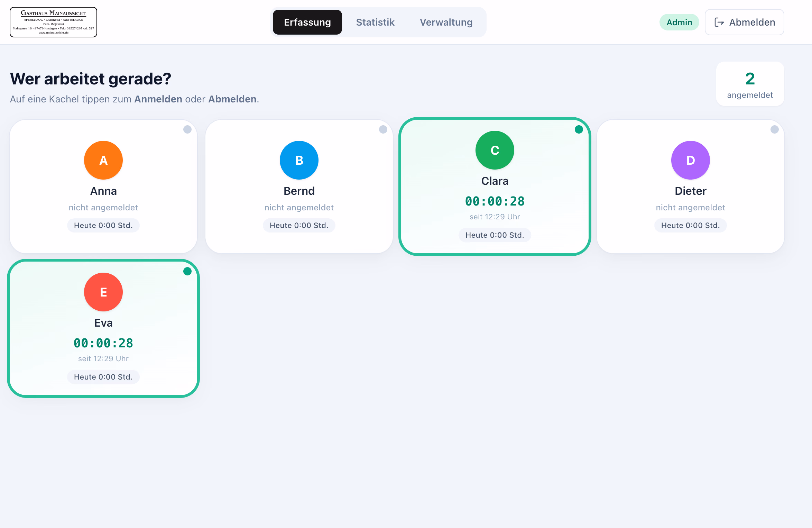
Task: Click Anna's 'nicht angemeldet' status text
Action: [103, 208]
